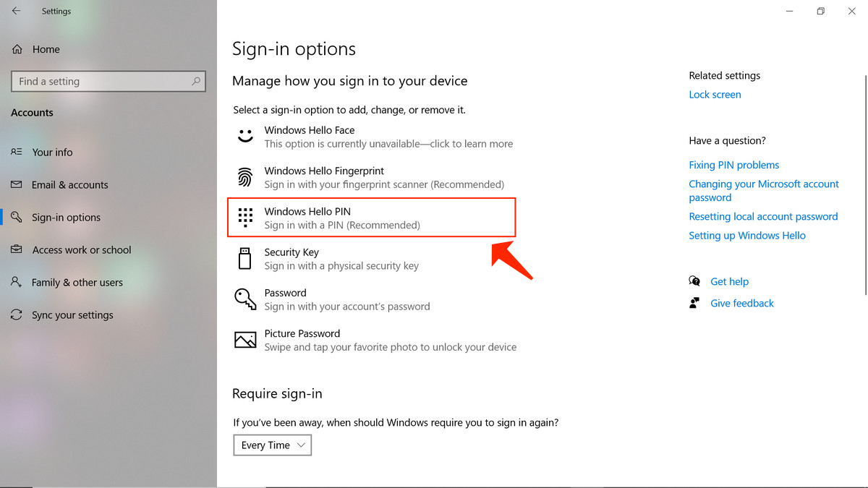
Task: Open Setting up Windows Hello
Action: 747,235
